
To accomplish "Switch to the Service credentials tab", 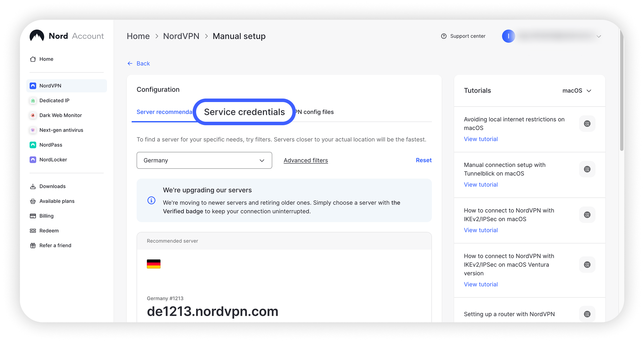I will tap(245, 112).
